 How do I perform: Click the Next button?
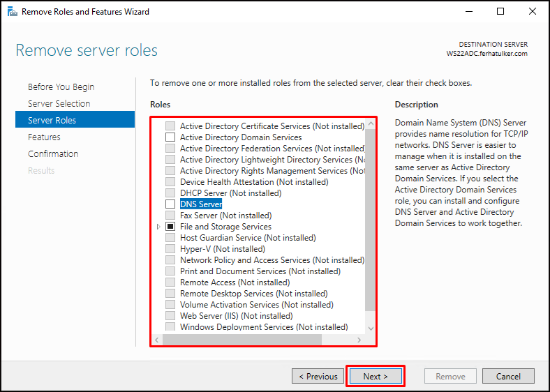point(376,376)
